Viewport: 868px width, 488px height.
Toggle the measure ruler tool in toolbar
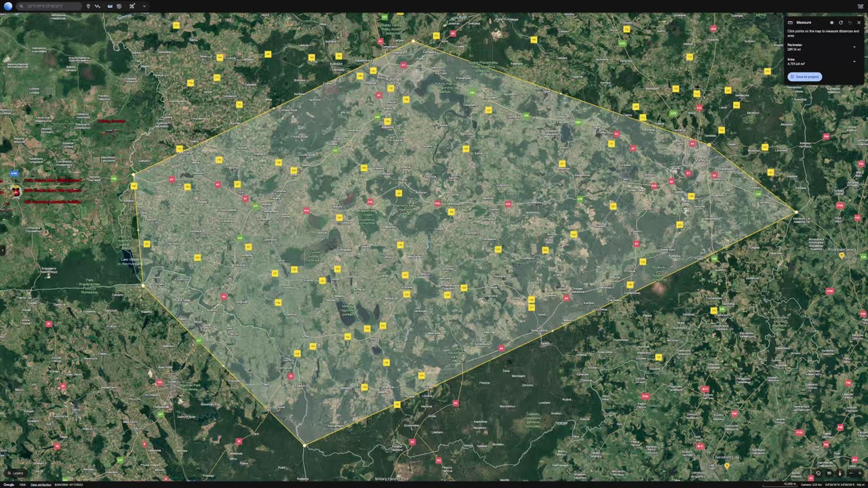pyautogui.click(x=111, y=6)
